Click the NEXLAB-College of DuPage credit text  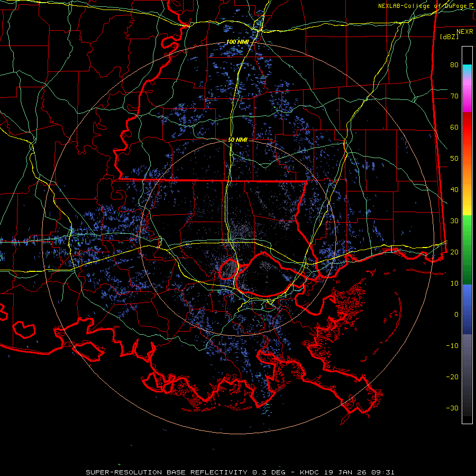(x=425, y=6)
